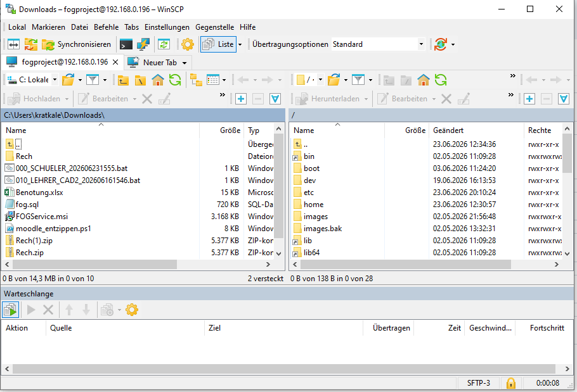Image resolution: width=577 pixels, height=392 pixels.
Task: Click the SFTP-3 protocol status indicator
Action: pyautogui.click(x=478, y=383)
